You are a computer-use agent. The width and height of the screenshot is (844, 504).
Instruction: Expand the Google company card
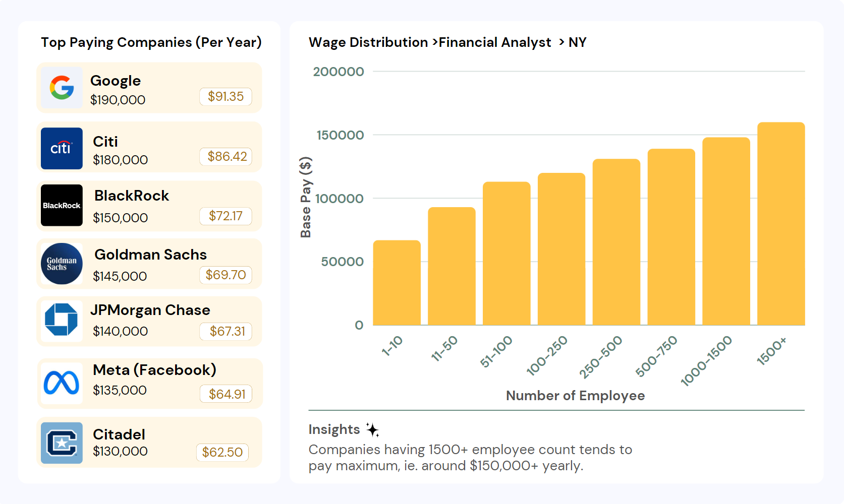[x=149, y=88]
